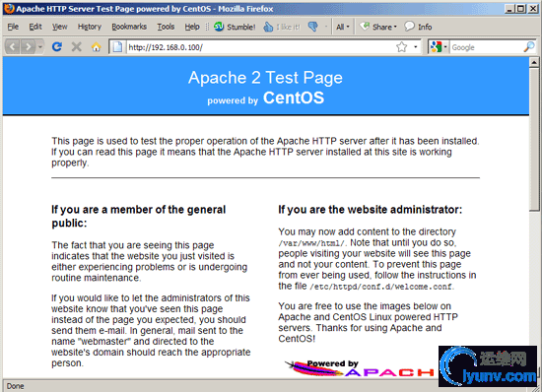Bookmark this page with the star icon
The image size is (542, 392).
[x=401, y=46]
